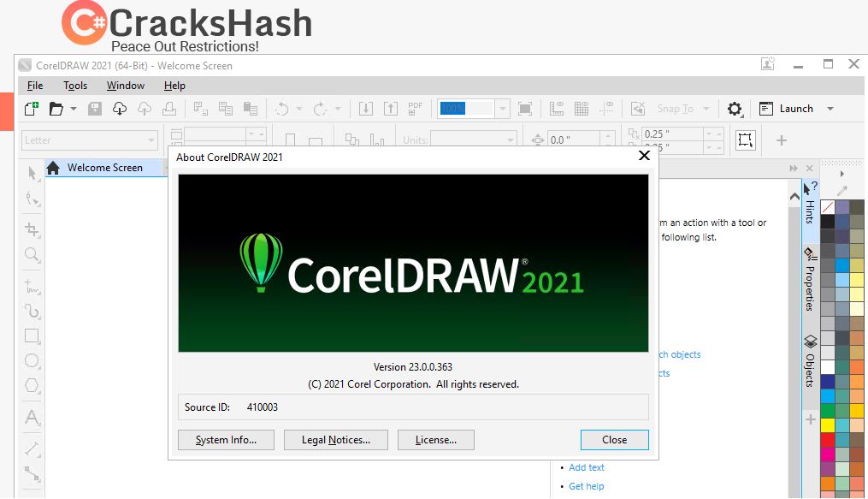Select the Ellipse tool in toolbox
Screen dimensions: 868x499
click(x=32, y=361)
